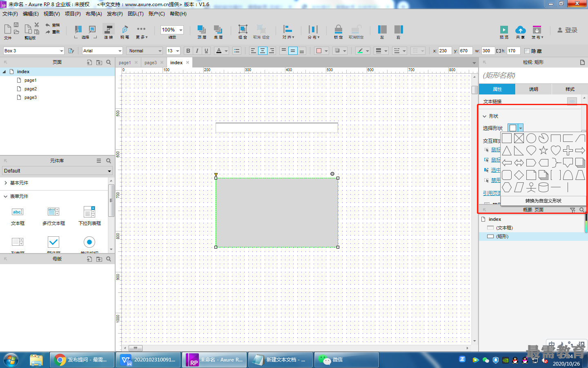Screen dimensions: 588x368
Task: Open the 文件(F) menu
Action: click(10, 14)
